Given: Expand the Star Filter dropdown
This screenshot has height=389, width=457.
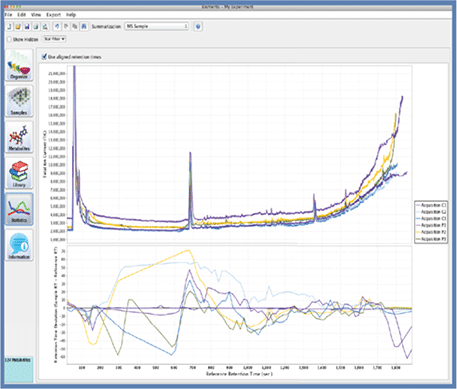Looking at the screenshot, I should click(54, 39).
